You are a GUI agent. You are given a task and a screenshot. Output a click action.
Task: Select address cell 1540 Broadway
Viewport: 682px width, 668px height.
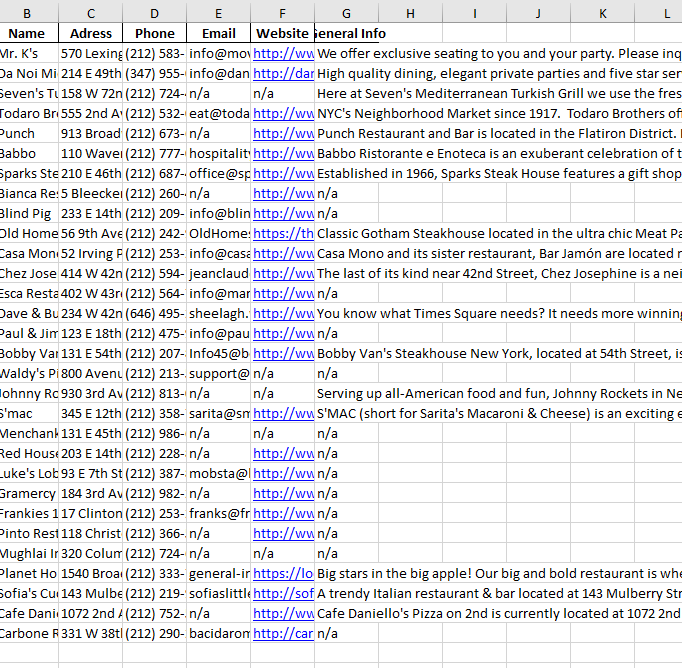[x=90, y=574]
